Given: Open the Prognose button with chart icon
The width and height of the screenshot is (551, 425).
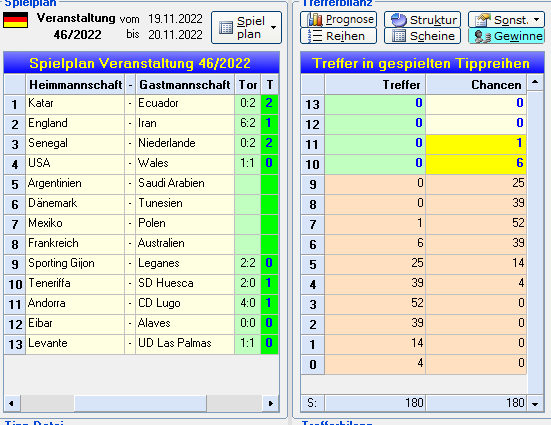Looking at the screenshot, I should click(x=338, y=19).
